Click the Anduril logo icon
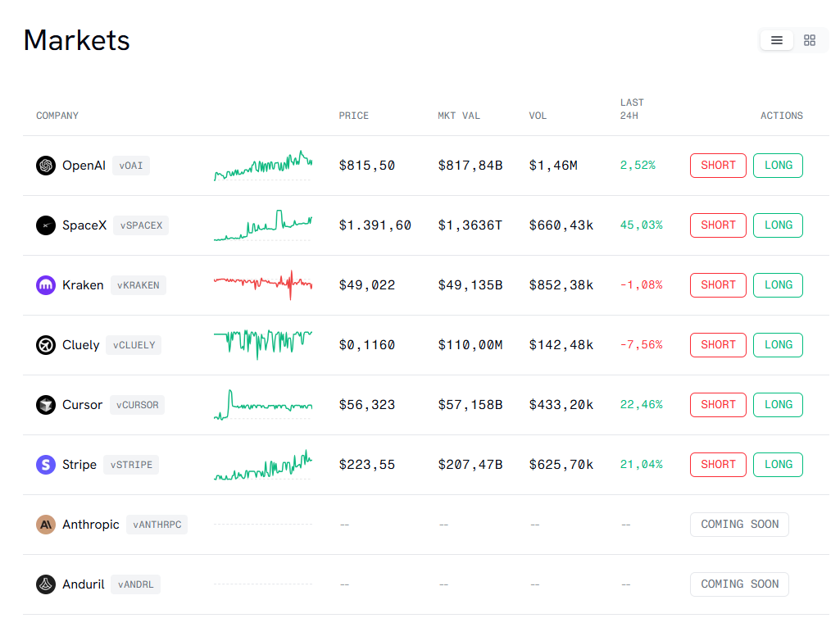Screen dimensions: 840x641 45,584
